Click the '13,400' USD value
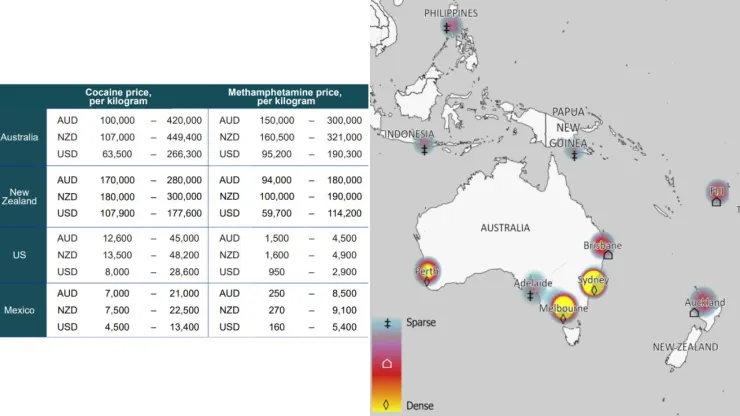 [x=185, y=327]
